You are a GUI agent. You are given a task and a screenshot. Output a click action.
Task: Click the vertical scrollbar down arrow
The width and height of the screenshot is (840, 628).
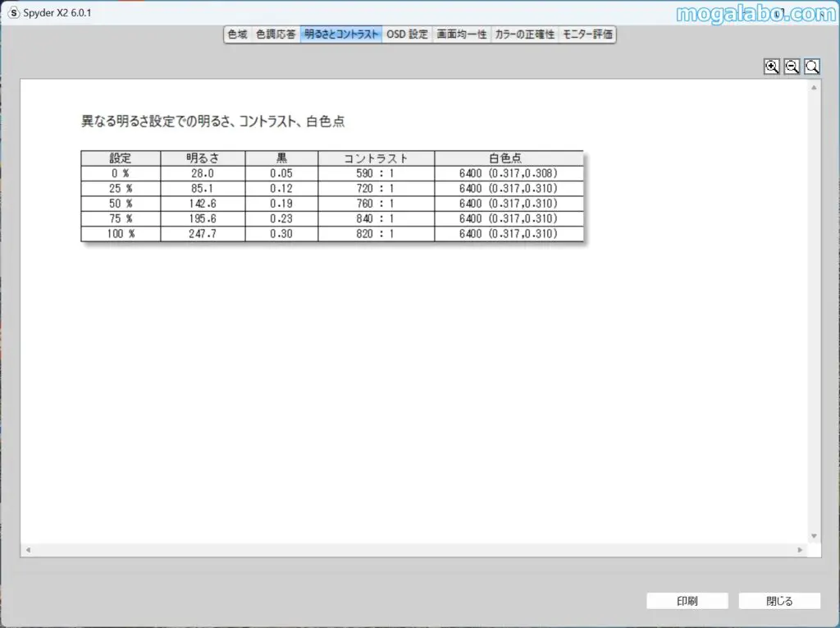(814, 536)
